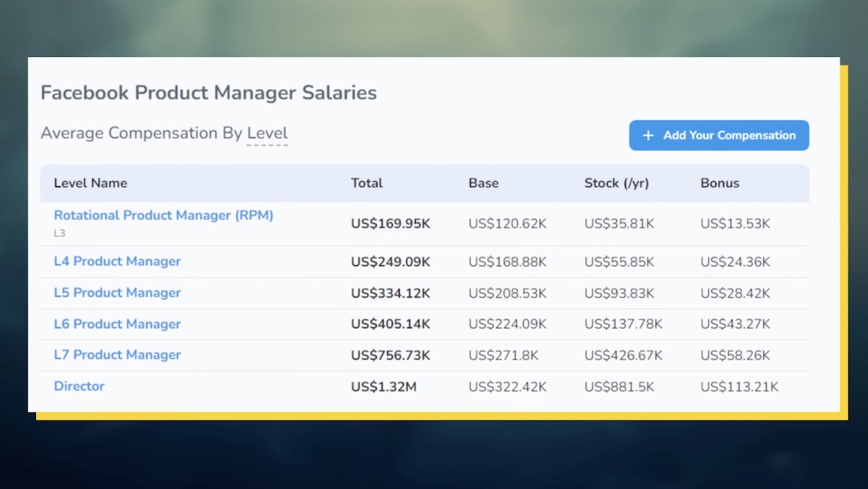Click the Director total US$1.32M
Screen dimensions: 868x489
pos(384,387)
